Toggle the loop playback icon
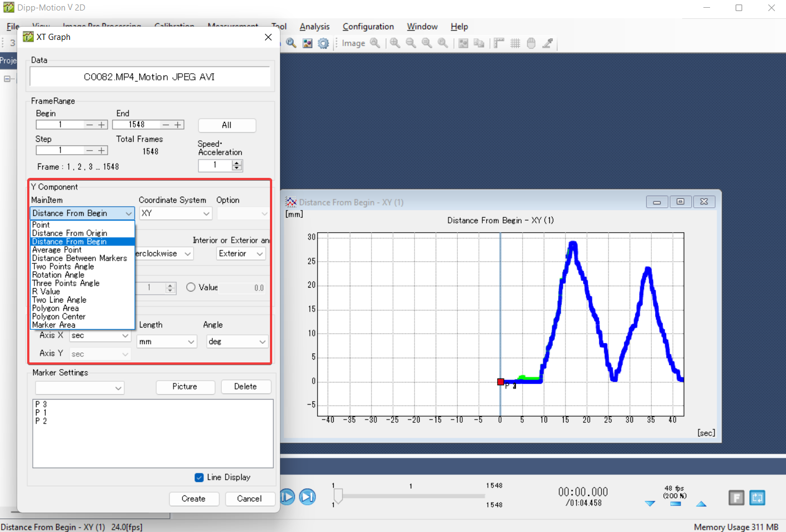 pos(757,498)
